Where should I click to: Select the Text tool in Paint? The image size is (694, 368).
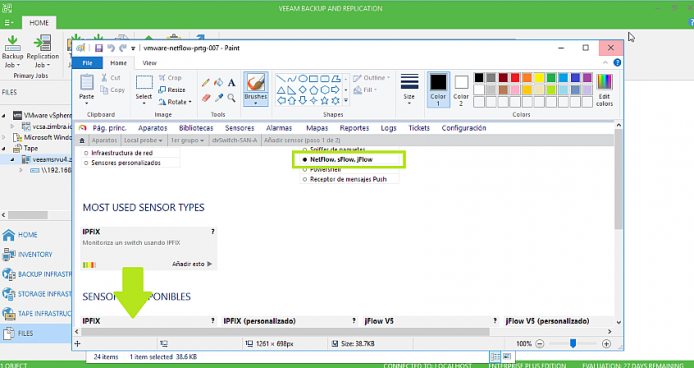[x=231, y=83]
